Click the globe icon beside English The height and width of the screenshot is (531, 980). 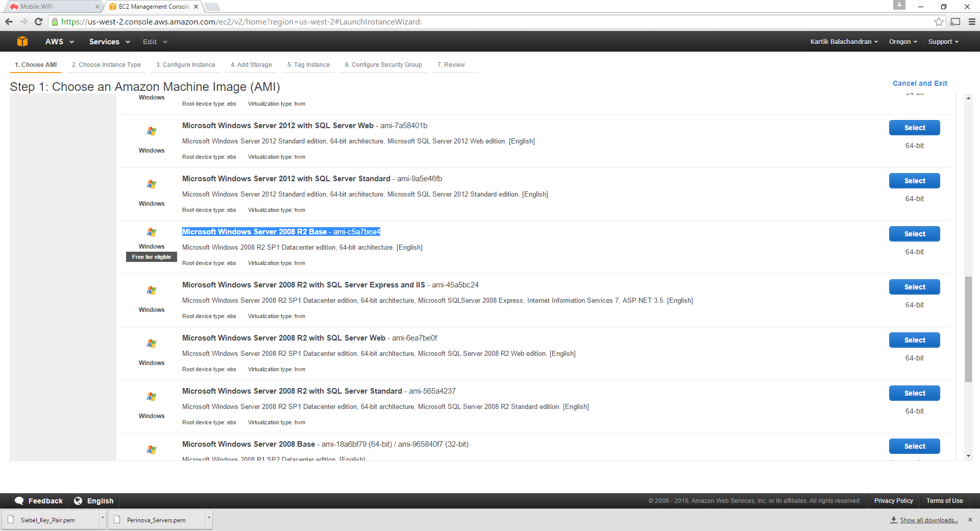coord(78,501)
